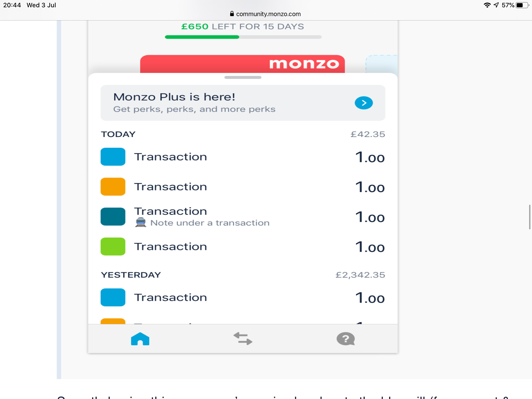This screenshot has width=532, height=399.
Task: Click the community.monzo.com address bar
Action: pyautogui.click(x=265, y=14)
